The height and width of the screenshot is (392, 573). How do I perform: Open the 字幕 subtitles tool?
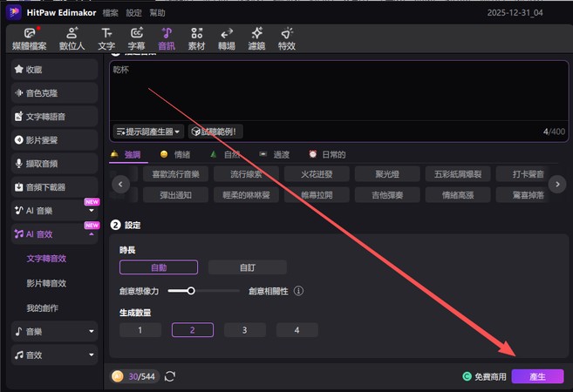tap(136, 38)
